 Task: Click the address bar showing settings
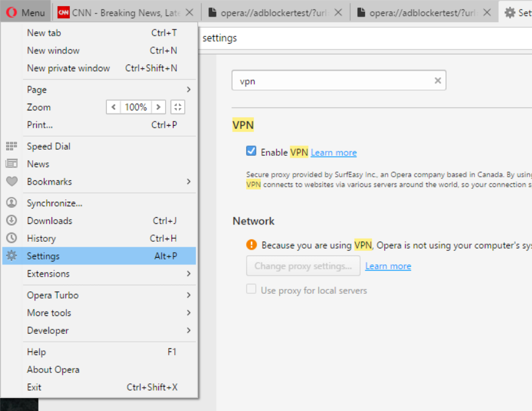(x=365, y=38)
